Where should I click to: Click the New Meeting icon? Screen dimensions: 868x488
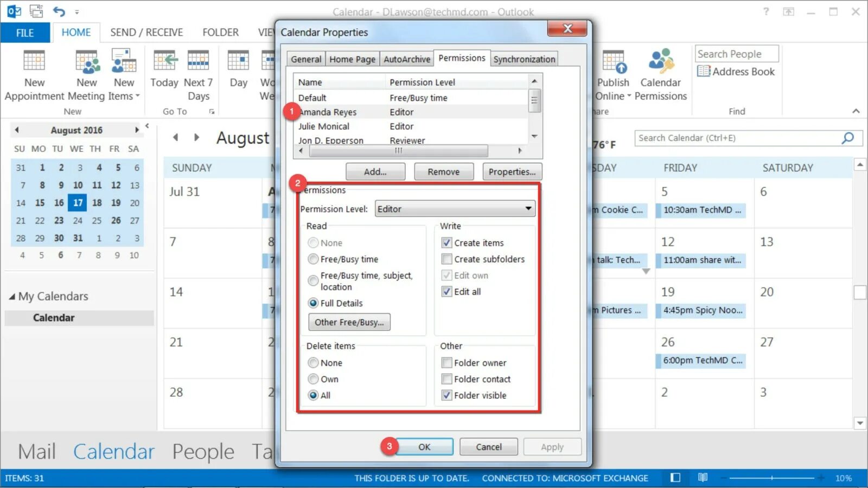point(87,61)
